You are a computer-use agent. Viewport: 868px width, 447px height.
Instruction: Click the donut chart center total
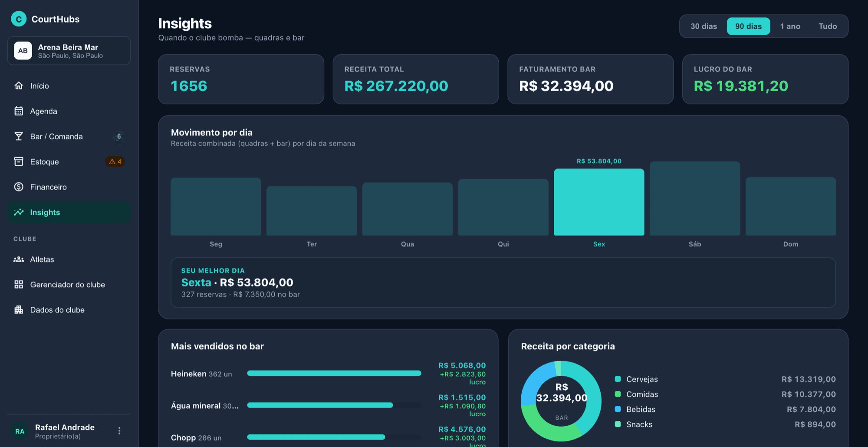562,393
